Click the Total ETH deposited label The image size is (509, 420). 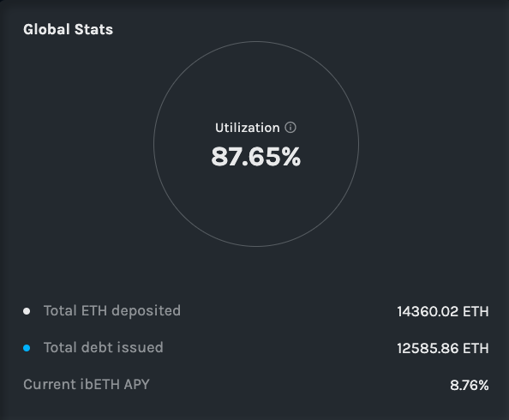pos(112,311)
